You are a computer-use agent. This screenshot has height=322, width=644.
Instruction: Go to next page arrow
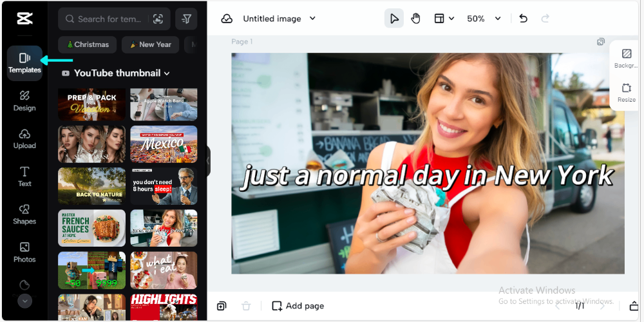(x=603, y=306)
